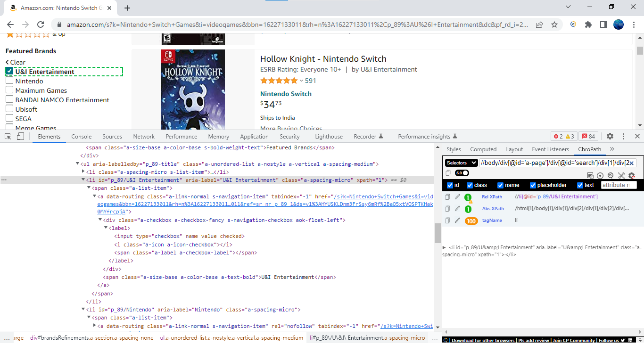Open the Event Listeners sidebar tab
Viewport: 644px width, 343px height.
click(551, 149)
